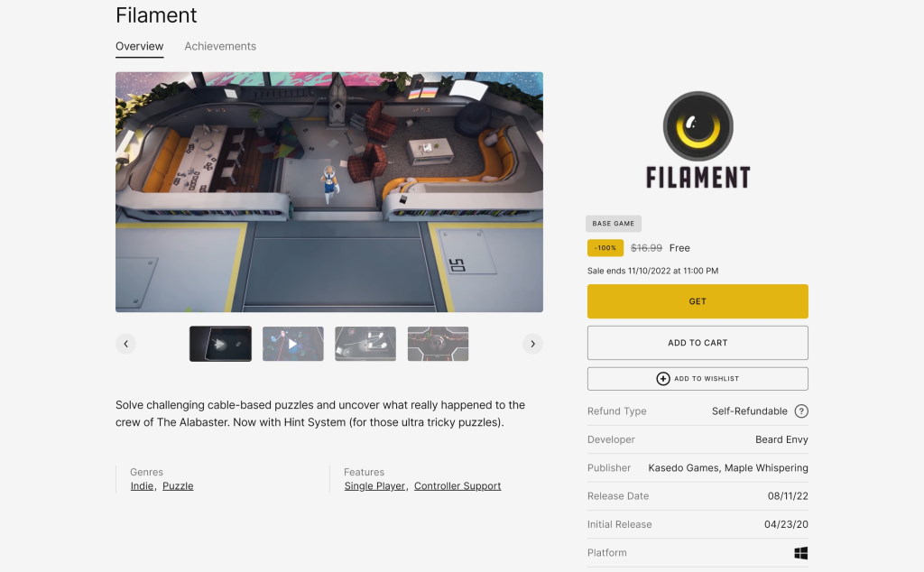This screenshot has height=572, width=924.
Task: Click the Refund Type label
Action: click(x=617, y=411)
